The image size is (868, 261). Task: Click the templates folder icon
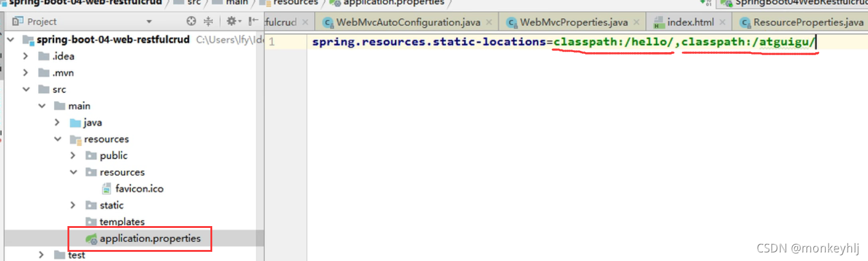tap(91, 222)
